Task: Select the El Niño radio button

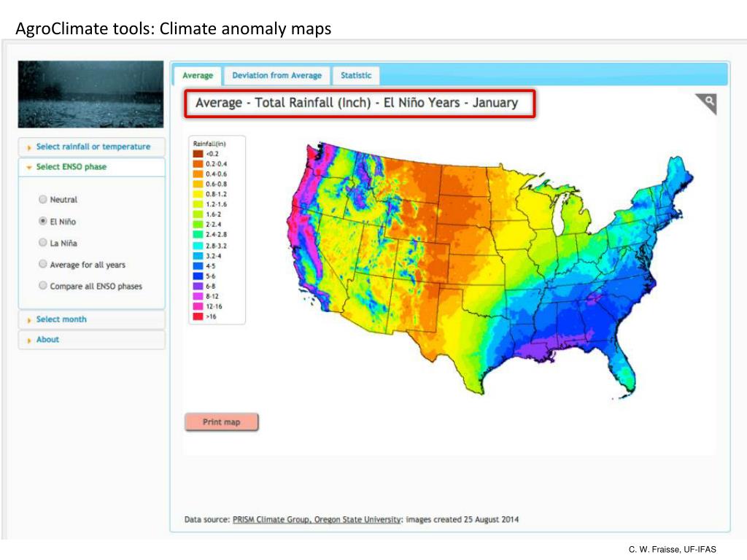Action: 43,221
